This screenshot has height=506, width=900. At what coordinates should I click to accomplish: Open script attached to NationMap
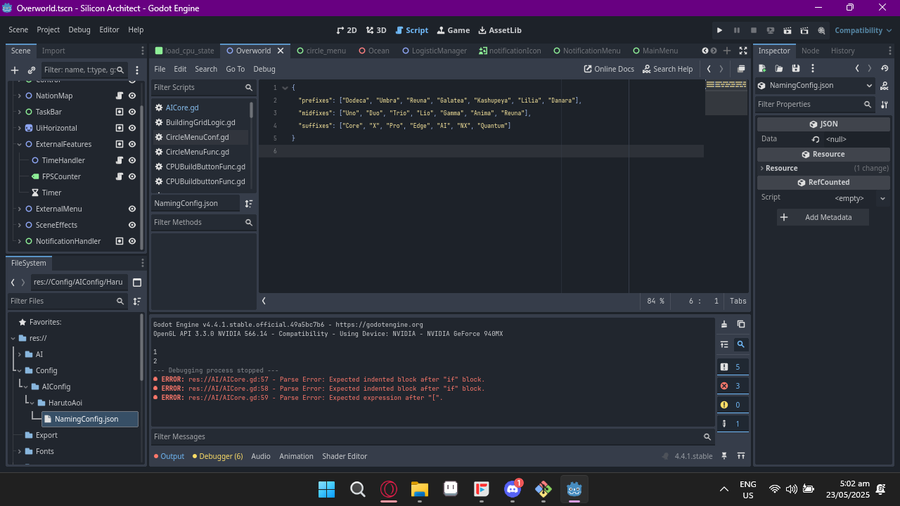119,96
